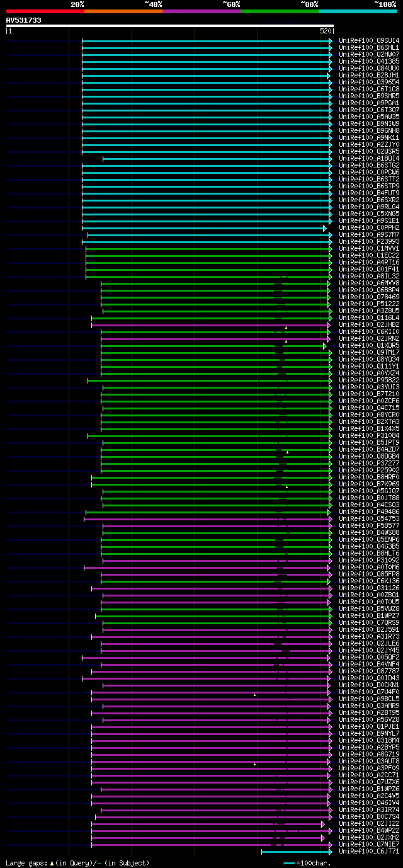
Task: Click the 'Large gaps' legend text
Action: (27, 862)
